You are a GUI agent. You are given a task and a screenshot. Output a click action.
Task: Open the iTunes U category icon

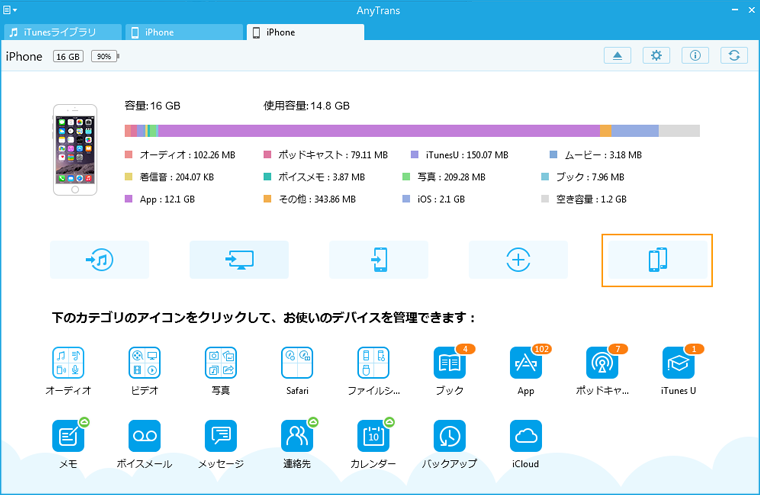(x=679, y=363)
